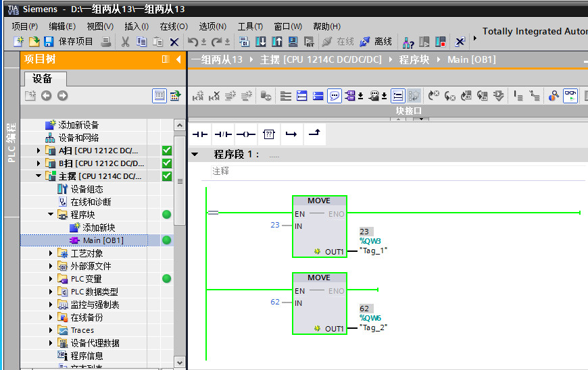
Task: Expand A扫 CPU 1212C device node
Action: 39,151
